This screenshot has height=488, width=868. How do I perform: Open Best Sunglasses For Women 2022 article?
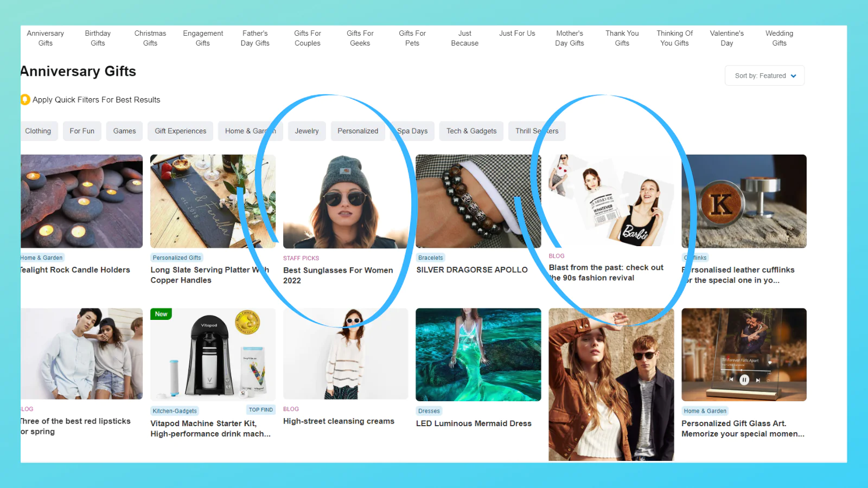point(338,275)
